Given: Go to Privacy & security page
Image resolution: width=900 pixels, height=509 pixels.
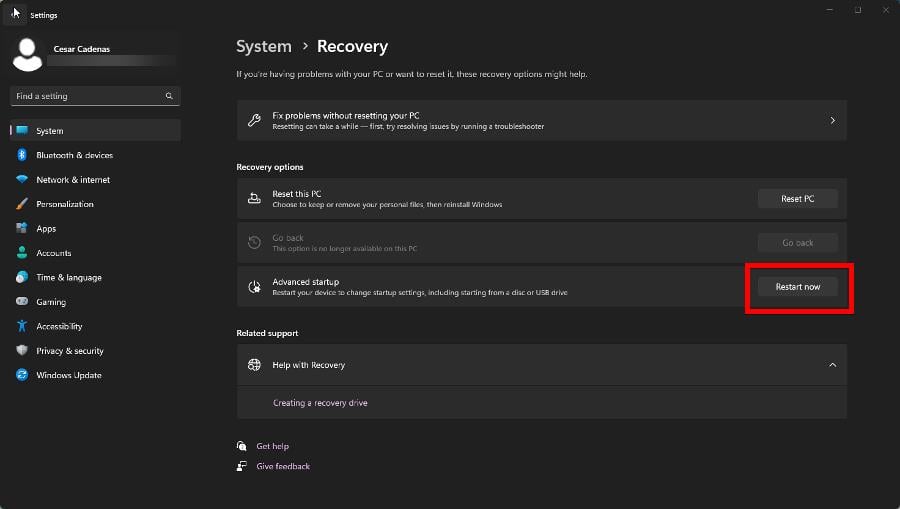Looking at the screenshot, I should click(70, 351).
